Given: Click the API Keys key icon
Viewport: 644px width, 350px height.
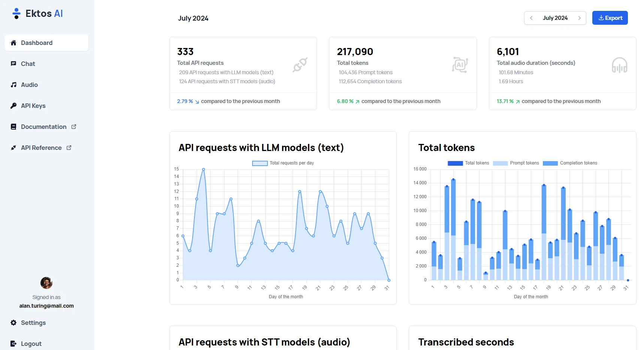Looking at the screenshot, I should tap(13, 106).
